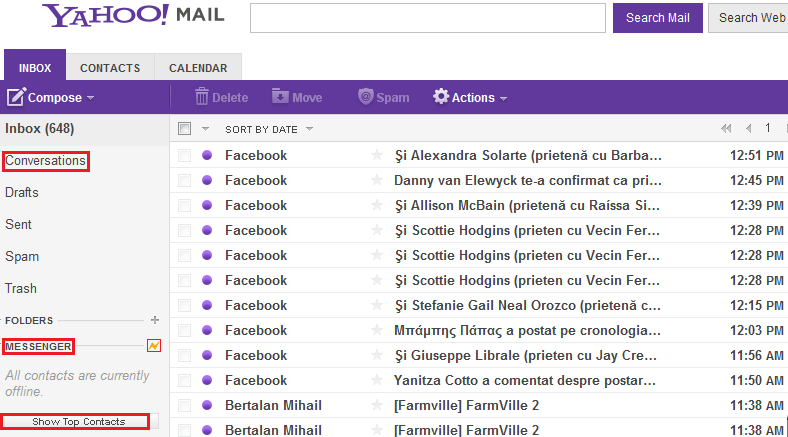This screenshot has height=437, width=788.
Task: Check the 12:03 PM cronologia email checkbox
Action: click(184, 330)
